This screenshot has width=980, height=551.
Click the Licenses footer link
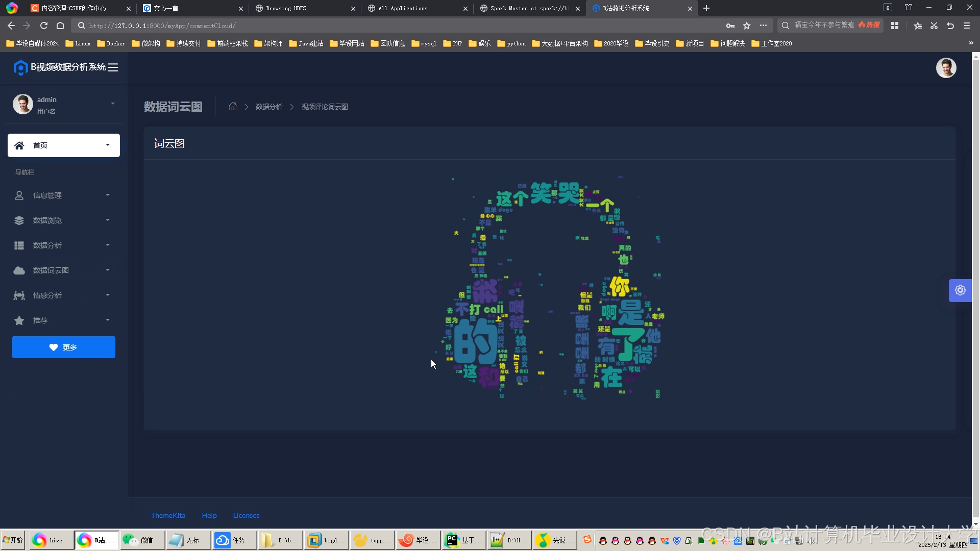pyautogui.click(x=246, y=515)
